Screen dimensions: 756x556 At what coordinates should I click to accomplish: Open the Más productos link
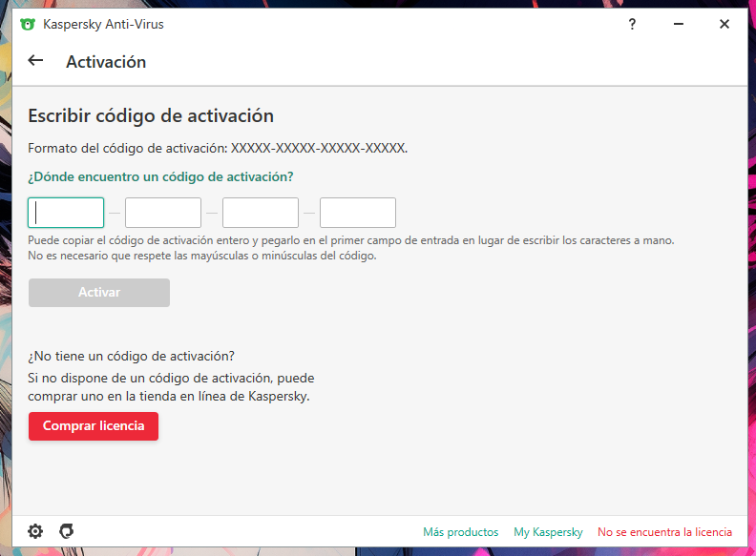tap(460, 532)
